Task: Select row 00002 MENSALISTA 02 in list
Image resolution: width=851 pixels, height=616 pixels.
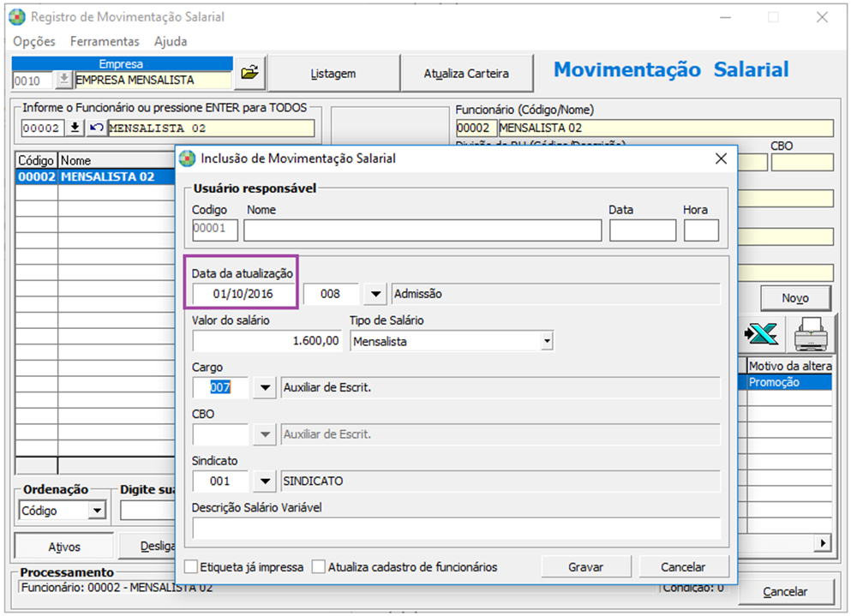Action: coord(95,177)
